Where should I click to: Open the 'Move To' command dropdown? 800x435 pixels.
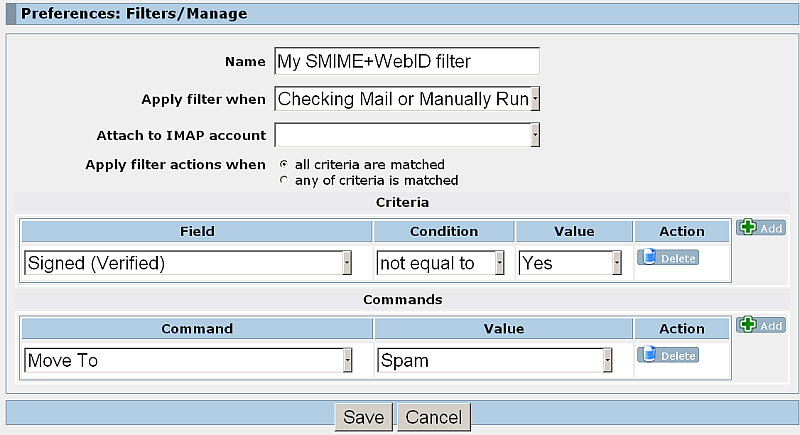188,361
